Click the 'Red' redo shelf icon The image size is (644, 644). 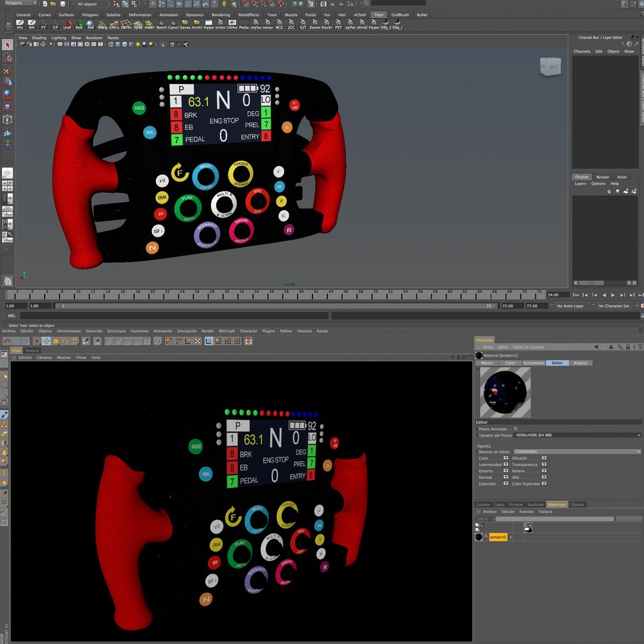(x=79, y=24)
